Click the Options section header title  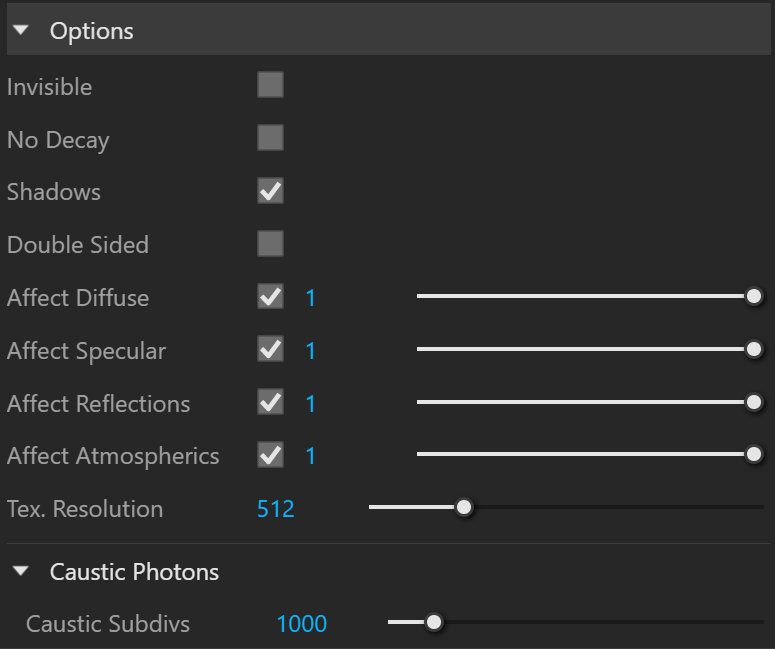91,31
